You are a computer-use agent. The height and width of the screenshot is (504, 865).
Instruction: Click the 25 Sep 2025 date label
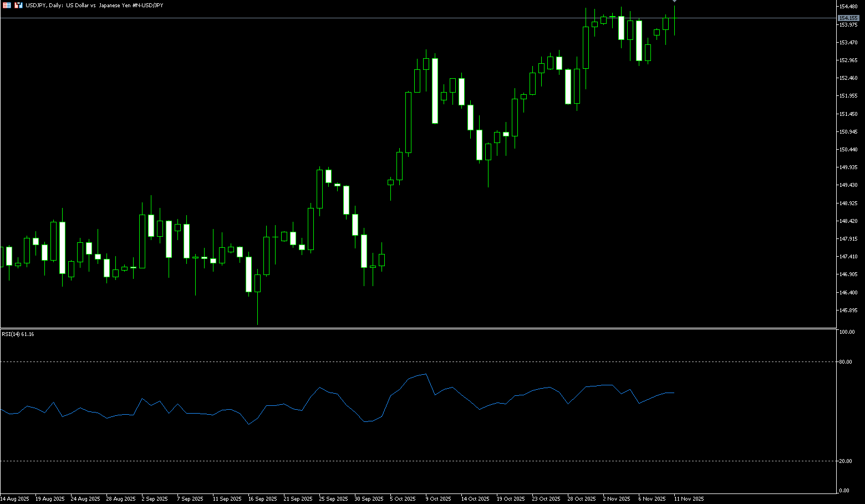(x=333, y=499)
